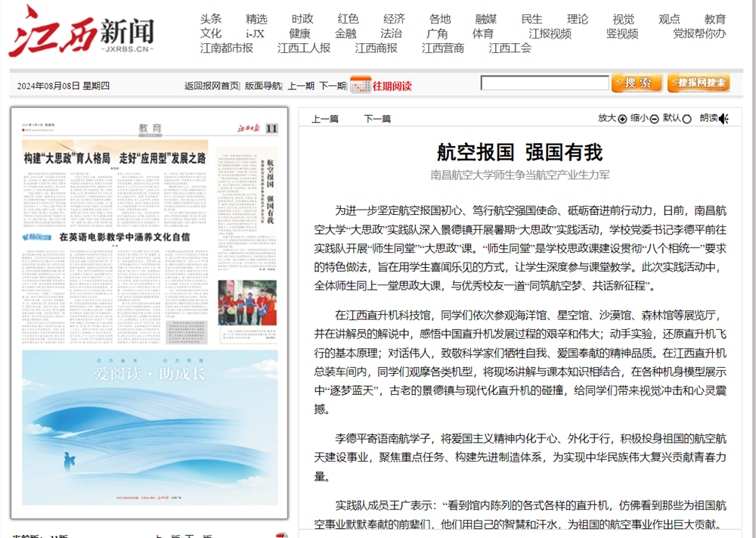This screenshot has width=756, height=538.
Task: Click the 放大 zoom-in plus icon
Action: [622, 119]
